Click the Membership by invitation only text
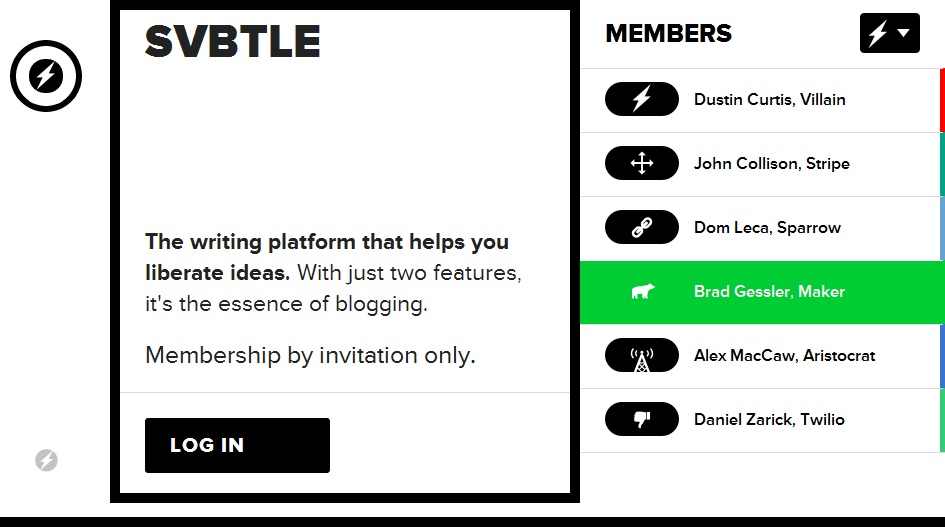Screen dimensions: 945x527 310,356
